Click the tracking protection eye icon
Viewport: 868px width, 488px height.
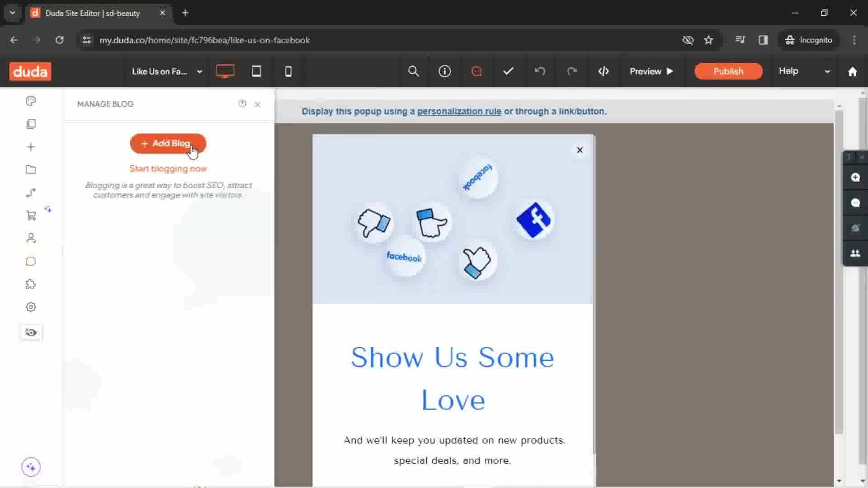click(x=688, y=40)
